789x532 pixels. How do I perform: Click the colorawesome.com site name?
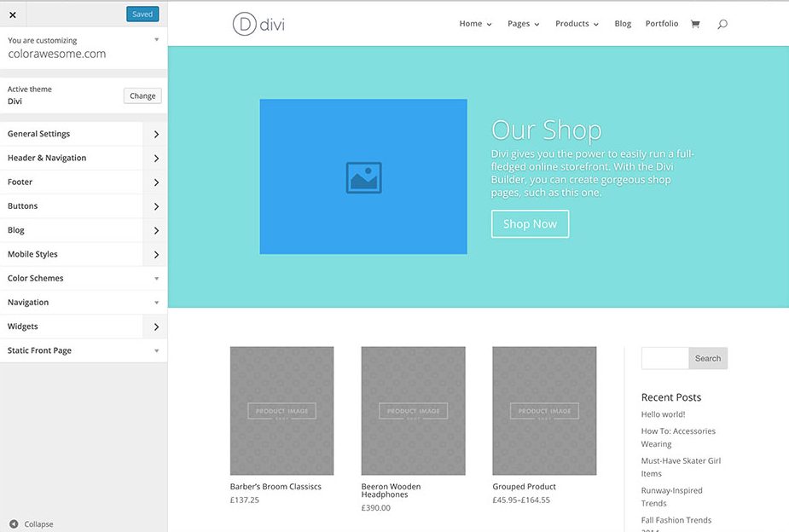[x=57, y=54]
